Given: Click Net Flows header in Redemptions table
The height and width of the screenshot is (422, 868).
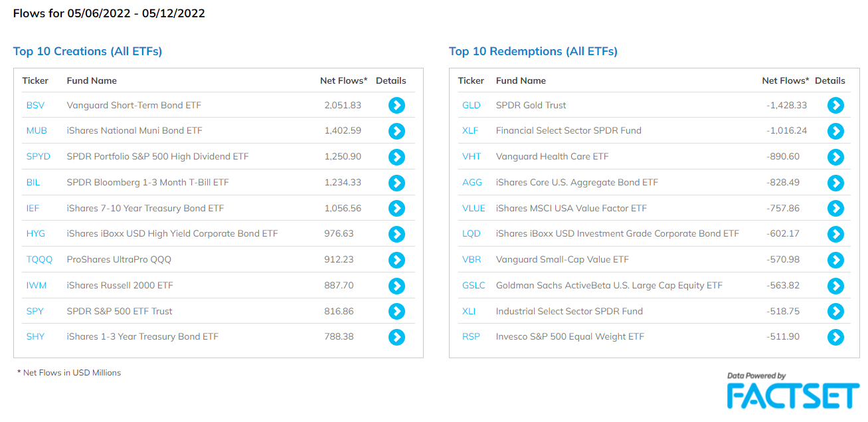Looking at the screenshot, I should coord(786,80).
